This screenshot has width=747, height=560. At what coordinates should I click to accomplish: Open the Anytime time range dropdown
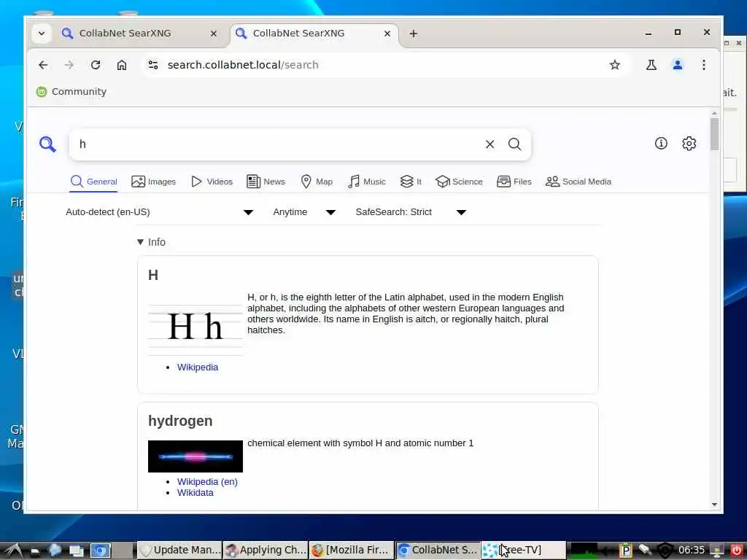coord(304,212)
